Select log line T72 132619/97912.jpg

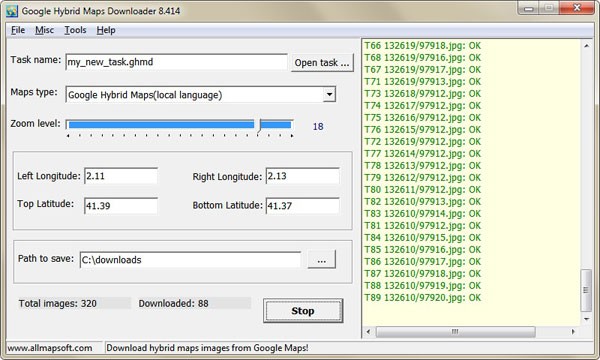422,142
